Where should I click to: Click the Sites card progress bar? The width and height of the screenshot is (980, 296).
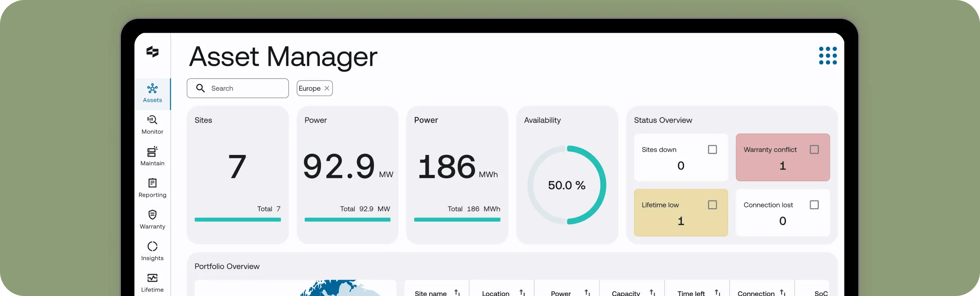click(238, 220)
